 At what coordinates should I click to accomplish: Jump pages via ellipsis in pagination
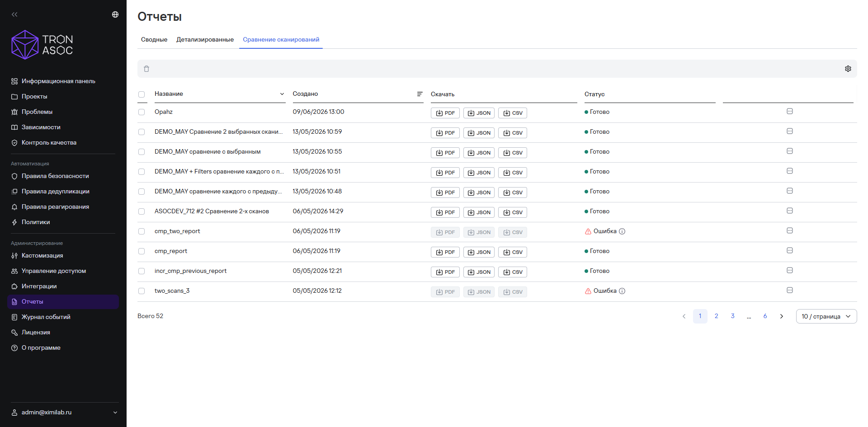[x=749, y=316]
